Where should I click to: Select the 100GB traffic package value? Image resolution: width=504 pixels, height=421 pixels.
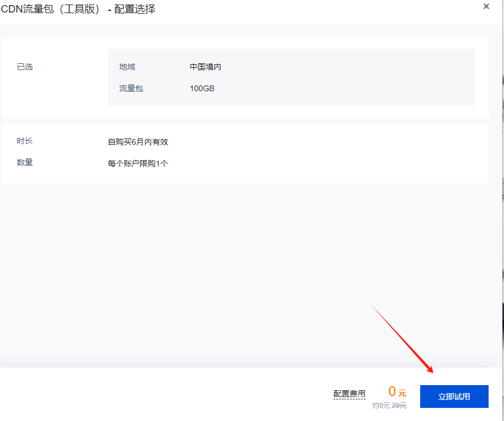(202, 88)
